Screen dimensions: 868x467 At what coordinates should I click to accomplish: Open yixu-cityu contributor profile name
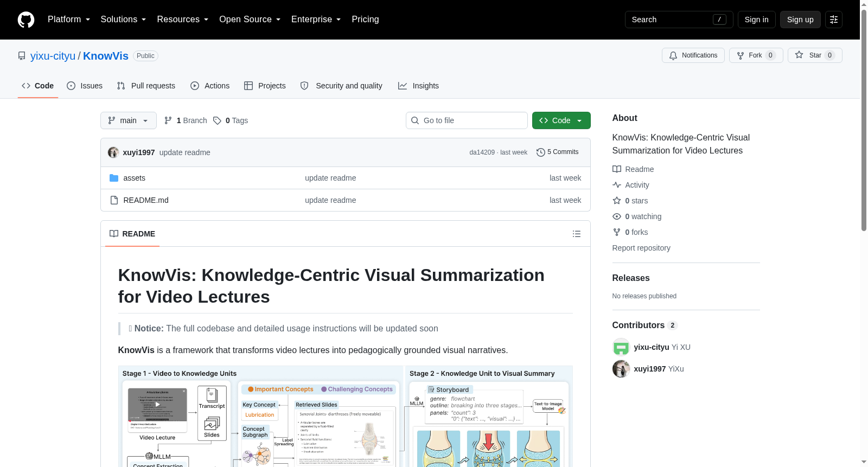[x=652, y=347]
